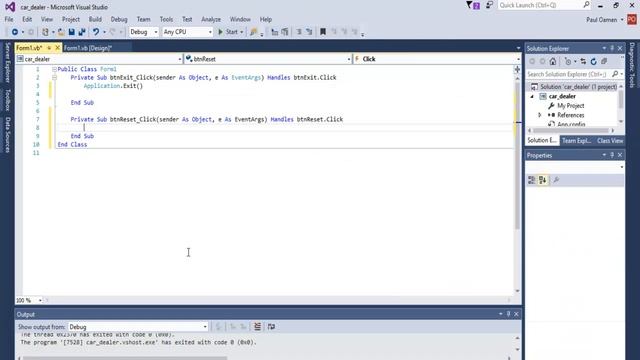Undo the last action with Undo icon
640x360 pixels.
(96, 32)
